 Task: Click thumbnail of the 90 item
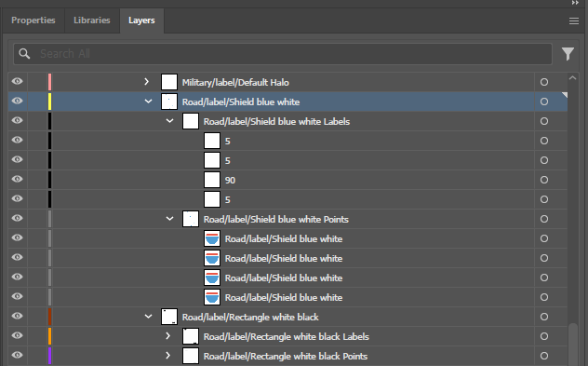[212, 180]
